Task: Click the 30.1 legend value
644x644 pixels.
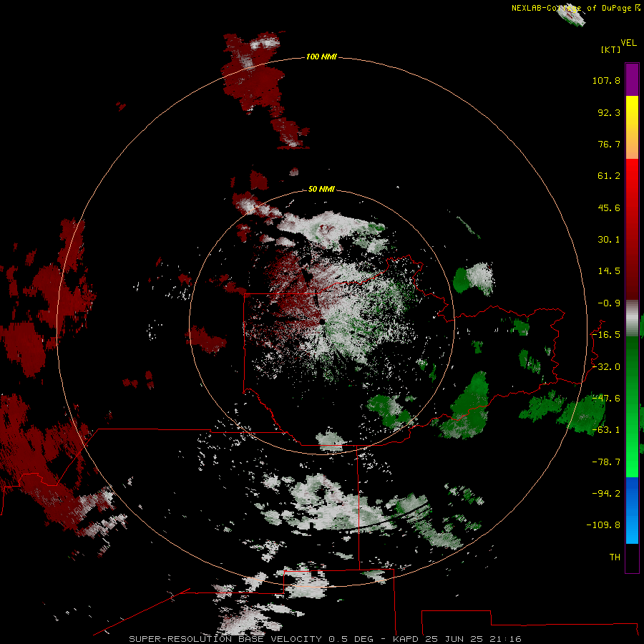Action: pos(609,240)
